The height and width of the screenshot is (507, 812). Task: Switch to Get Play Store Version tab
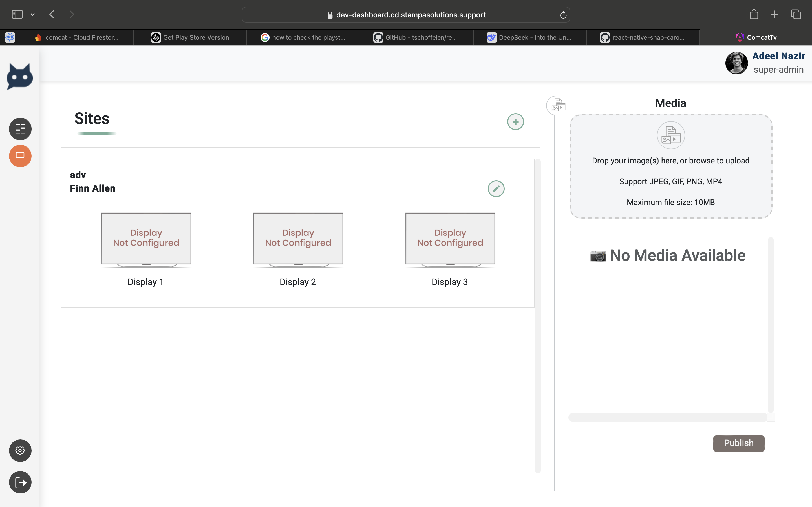190,37
